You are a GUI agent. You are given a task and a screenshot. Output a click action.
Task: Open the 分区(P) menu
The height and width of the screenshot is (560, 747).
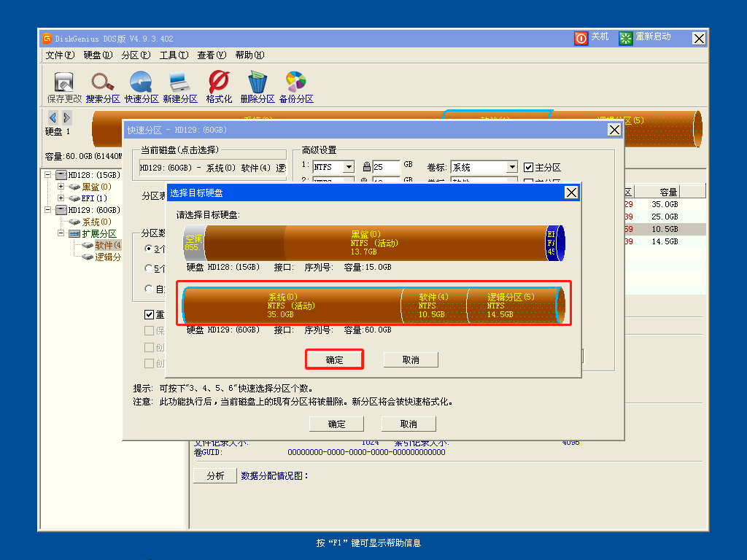(x=136, y=55)
